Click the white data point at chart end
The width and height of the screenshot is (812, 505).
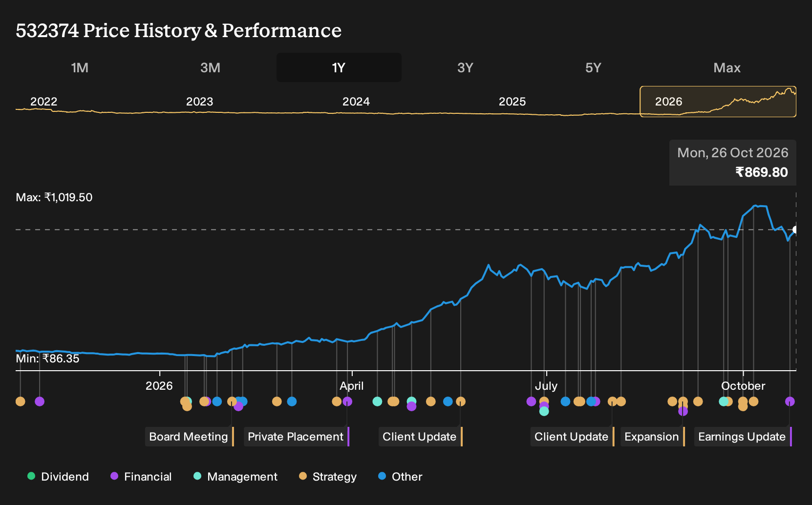795,230
